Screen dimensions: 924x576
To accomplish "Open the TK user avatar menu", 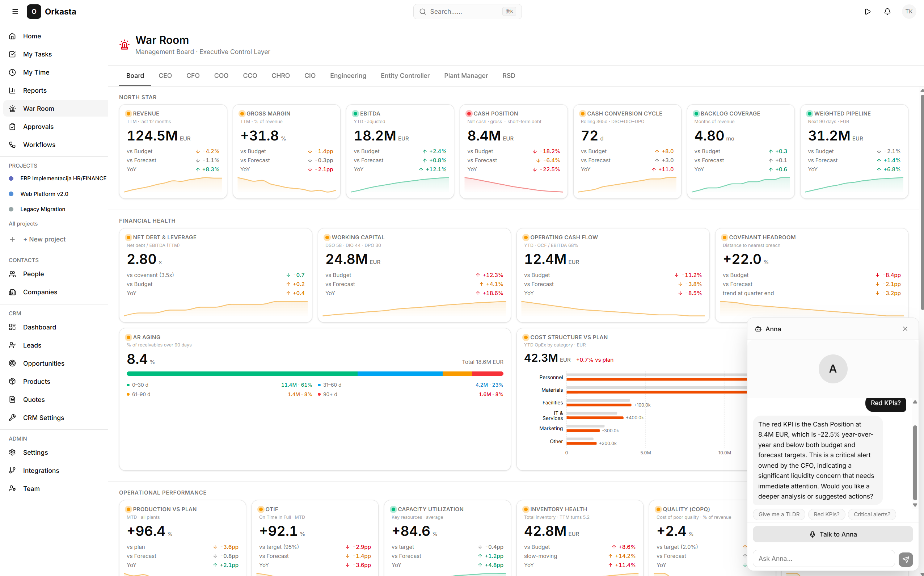I will point(909,12).
